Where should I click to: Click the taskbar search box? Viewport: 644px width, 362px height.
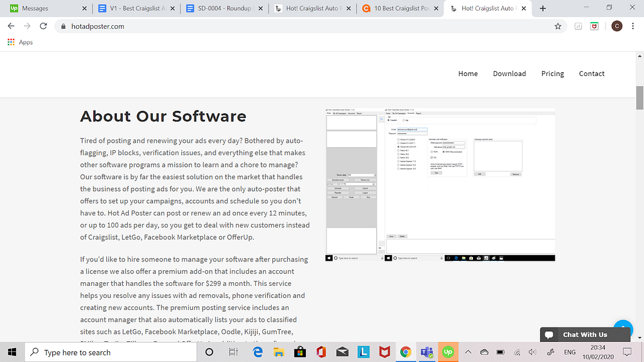click(x=111, y=352)
